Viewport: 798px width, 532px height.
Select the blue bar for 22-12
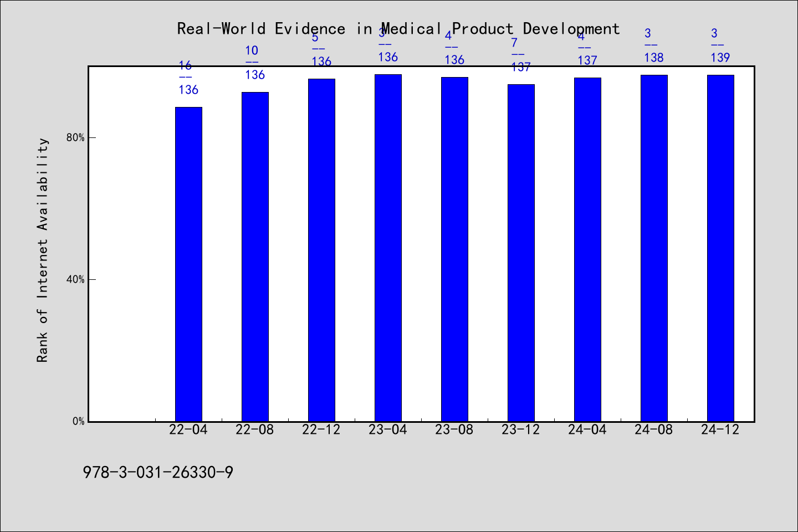coord(321,250)
